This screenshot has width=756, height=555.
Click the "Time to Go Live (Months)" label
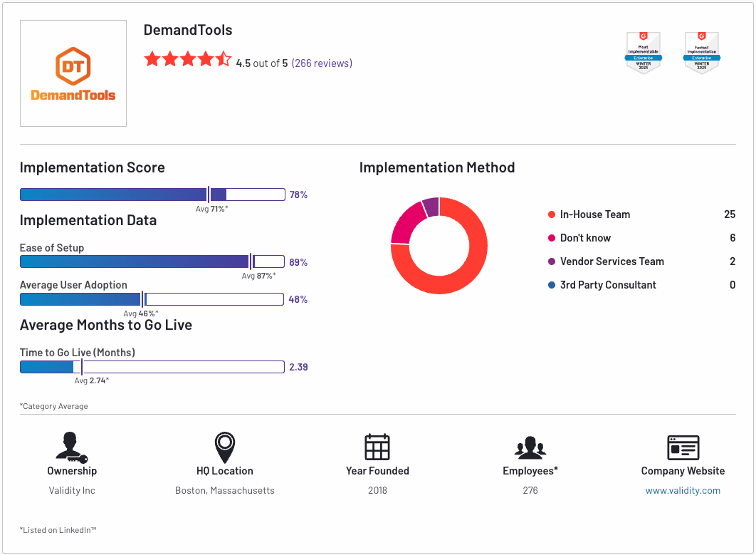[x=77, y=352]
